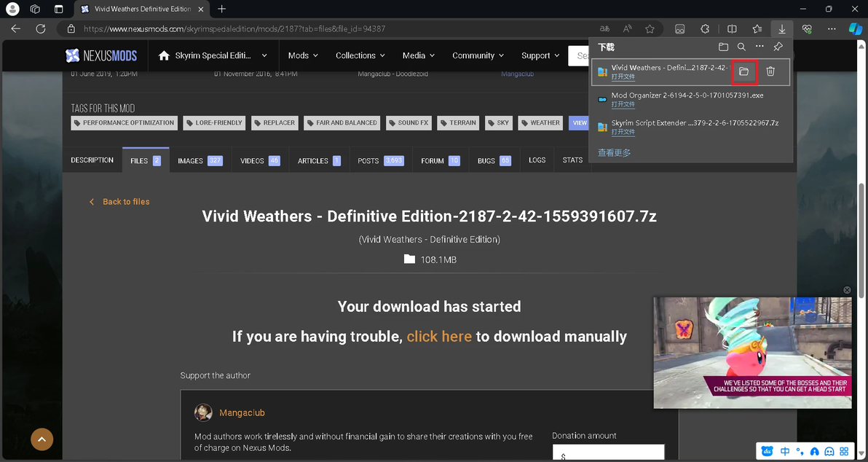
Task: Open file link under Skyrim Script Extender
Action: (x=623, y=132)
